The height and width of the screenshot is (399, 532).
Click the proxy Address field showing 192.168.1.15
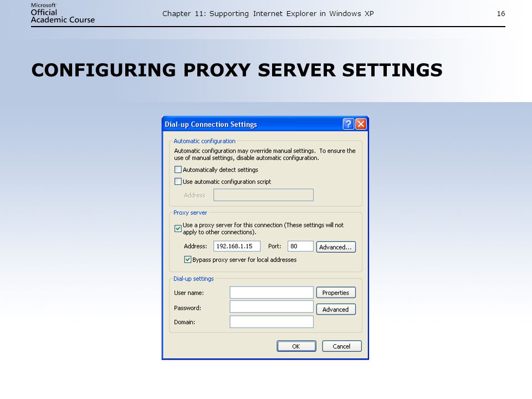pyautogui.click(x=237, y=246)
